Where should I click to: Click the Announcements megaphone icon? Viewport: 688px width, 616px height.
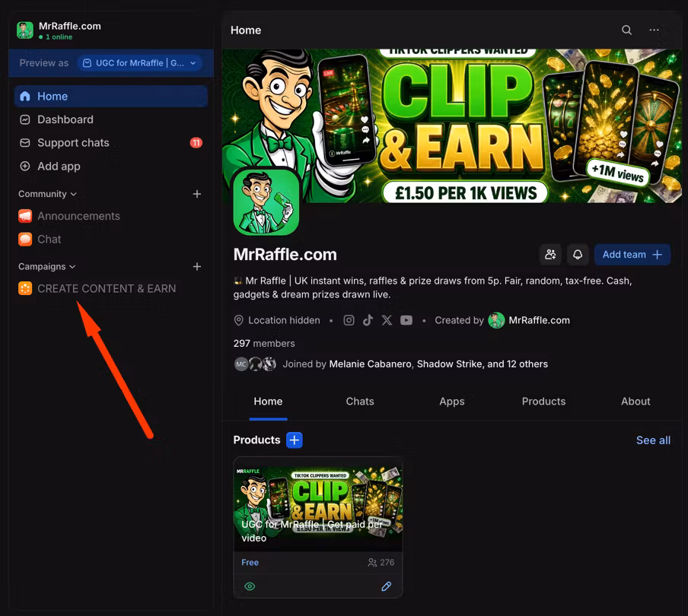click(x=25, y=216)
